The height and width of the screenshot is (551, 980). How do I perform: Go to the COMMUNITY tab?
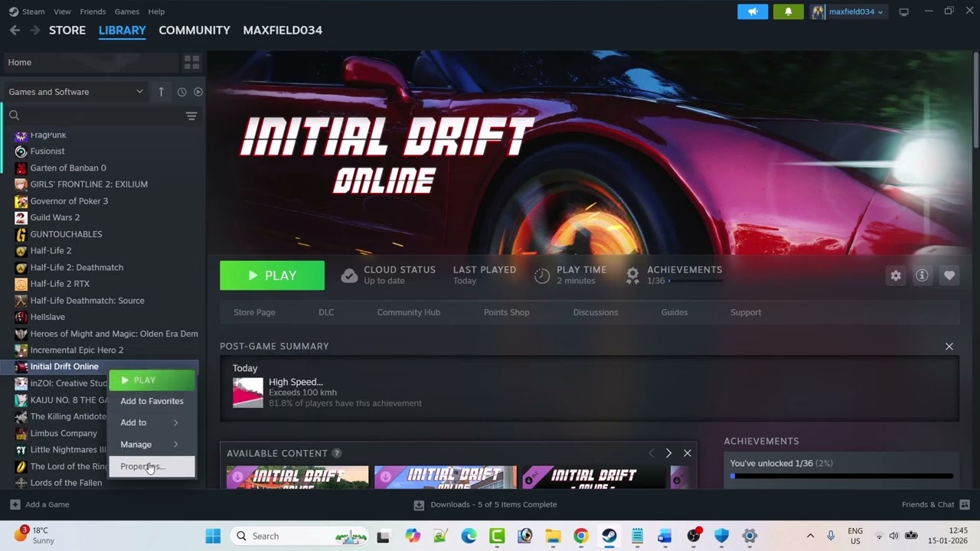tap(194, 30)
